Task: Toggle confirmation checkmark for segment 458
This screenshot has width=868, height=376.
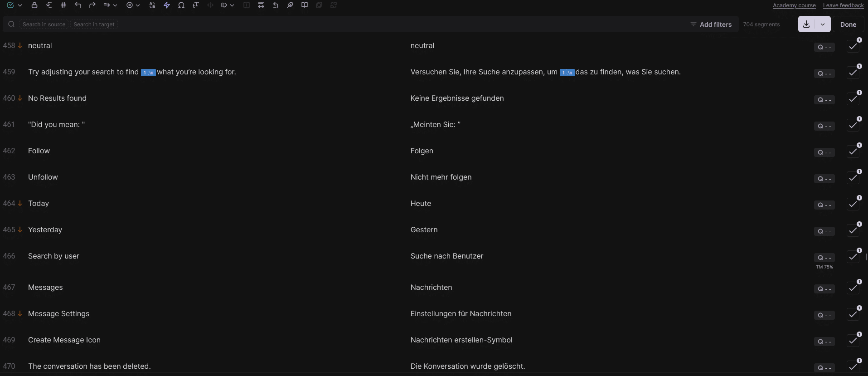Action: pos(853,46)
